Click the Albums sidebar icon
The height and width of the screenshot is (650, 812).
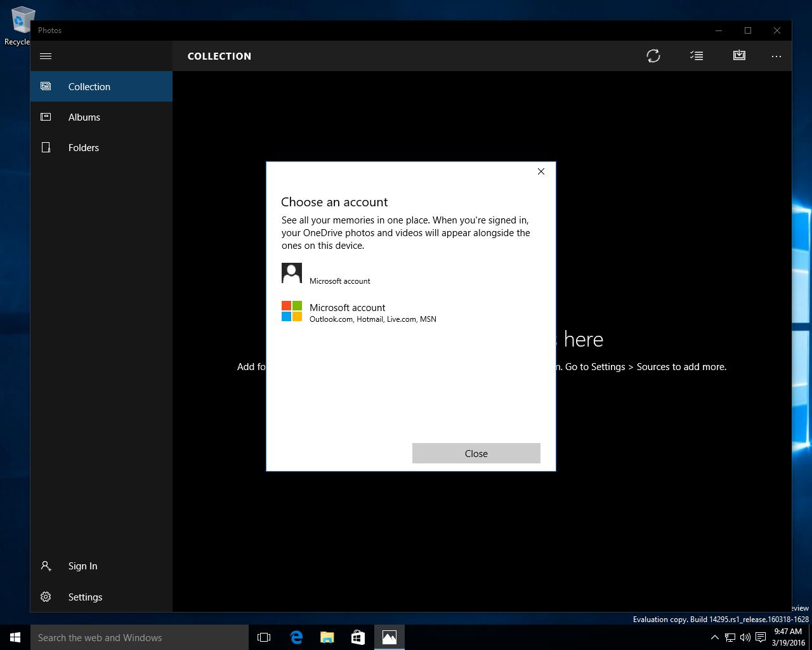(46, 117)
